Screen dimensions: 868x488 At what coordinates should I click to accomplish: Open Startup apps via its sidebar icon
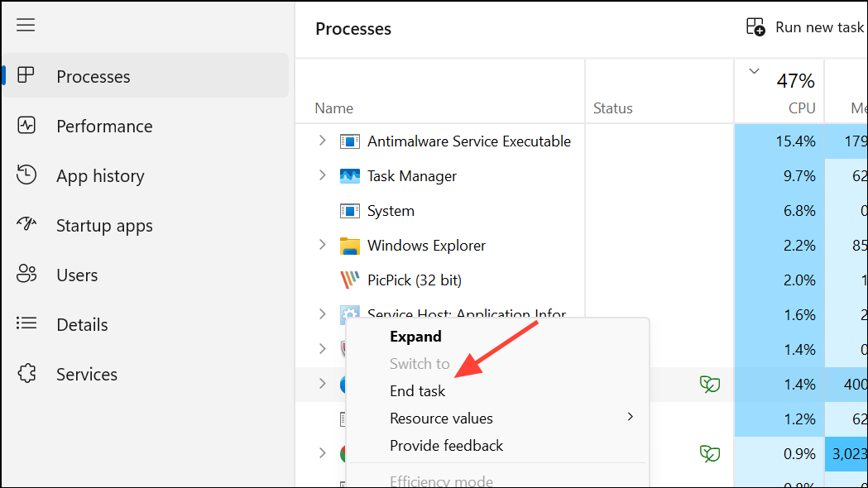26,225
